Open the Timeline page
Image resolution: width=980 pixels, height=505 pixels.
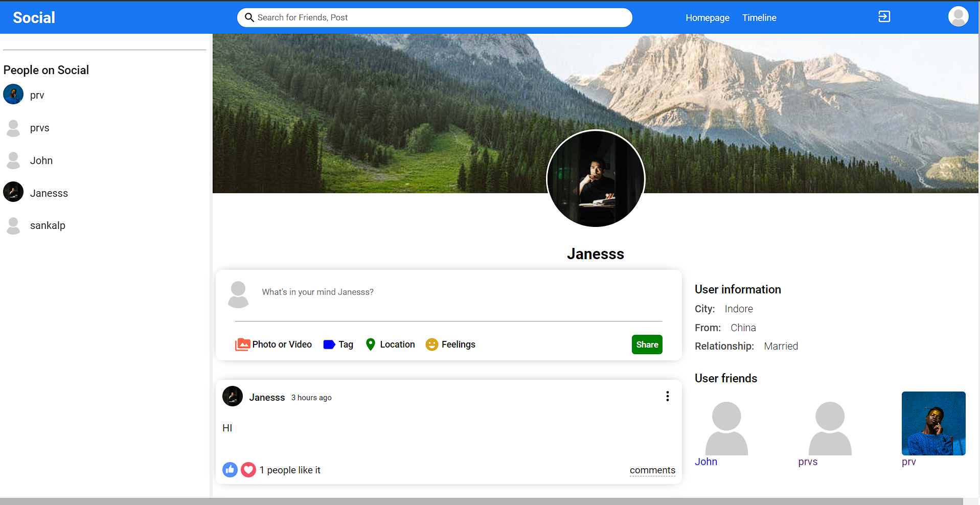pos(759,17)
